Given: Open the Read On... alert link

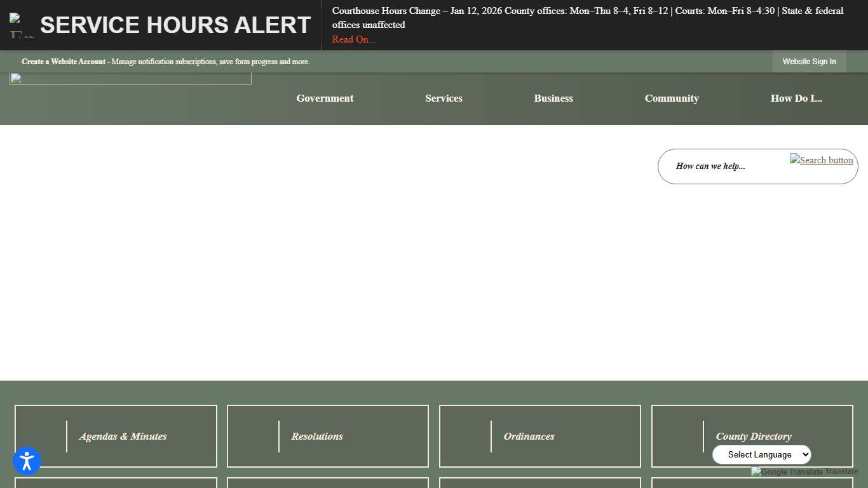Looking at the screenshot, I should 353,39.
